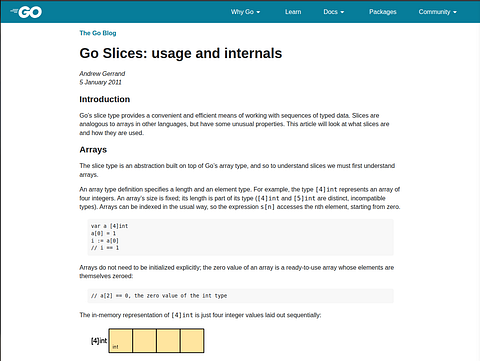
Task: Open the Packages page
Action: point(383,12)
